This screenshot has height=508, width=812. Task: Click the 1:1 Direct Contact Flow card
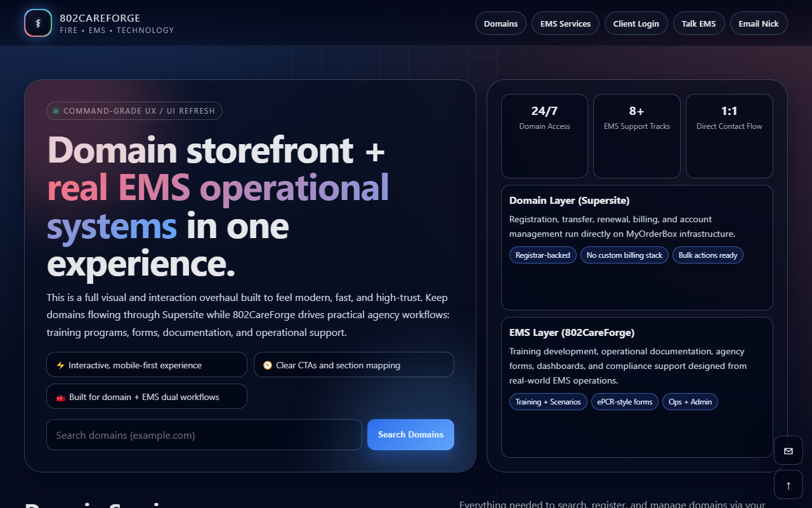point(730,136)
